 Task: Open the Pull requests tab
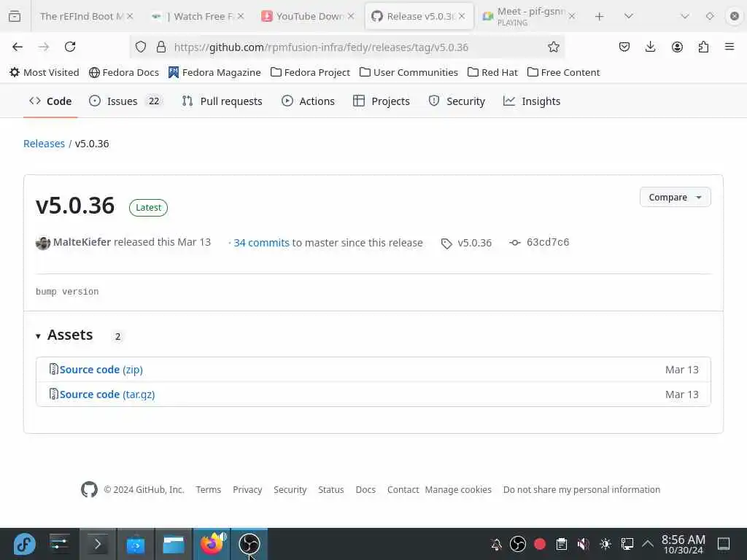pos(222,101)
